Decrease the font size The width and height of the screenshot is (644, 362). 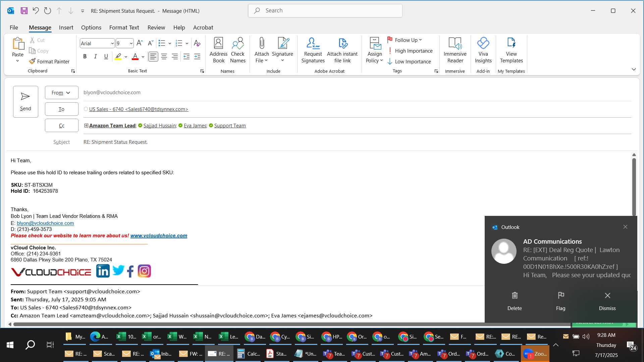(151, 43)
